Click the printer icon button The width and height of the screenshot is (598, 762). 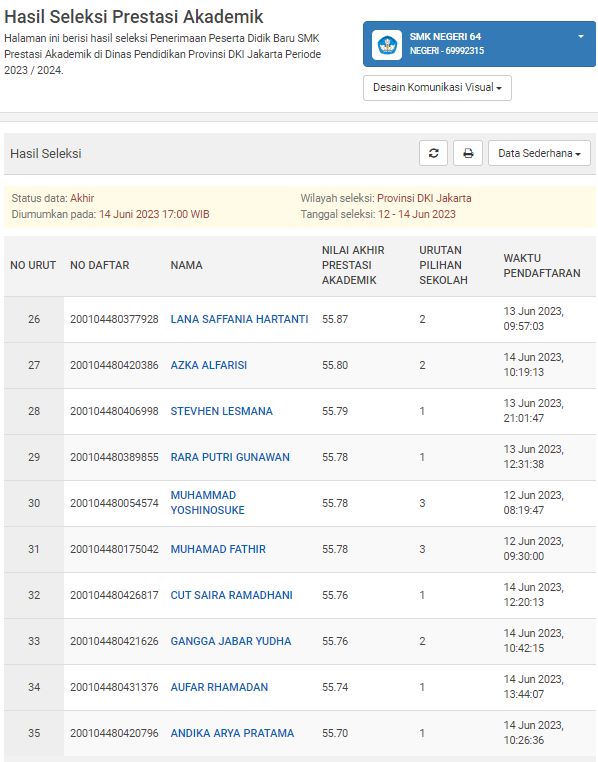point(468,153)
